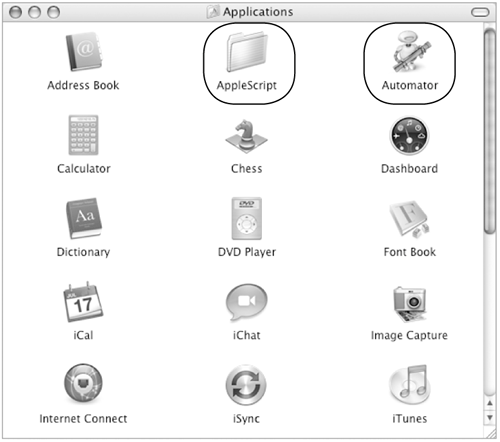Image resolution: width=500 pixels, height=442 pixels.
Task: Select the Address Book application icon
Action: click(x=83, y=51)
